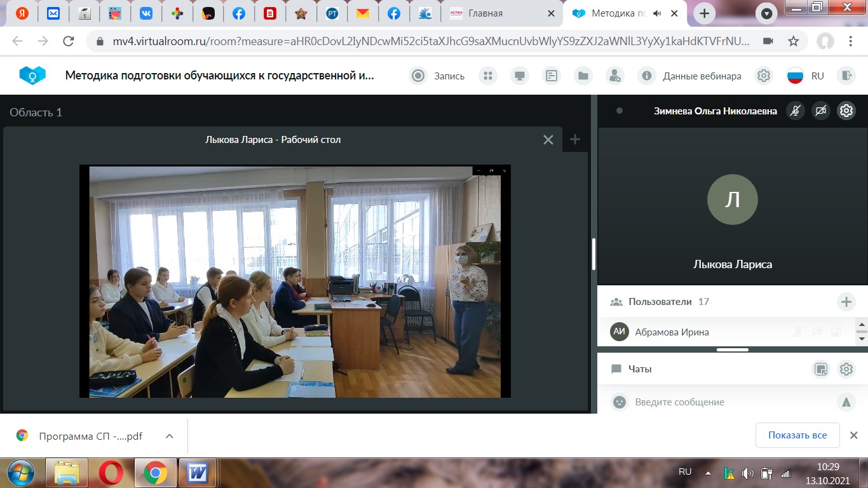Open Chrome profile avatar
This screenshot has height=488, width=868.
tap(825, 41)
